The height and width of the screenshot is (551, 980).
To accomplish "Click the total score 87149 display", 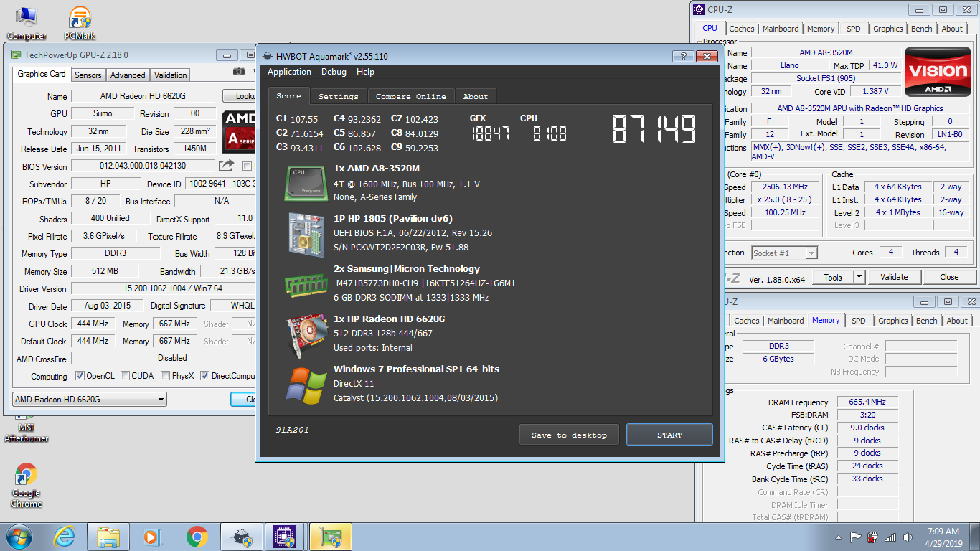I will click(x=654, y=130).
